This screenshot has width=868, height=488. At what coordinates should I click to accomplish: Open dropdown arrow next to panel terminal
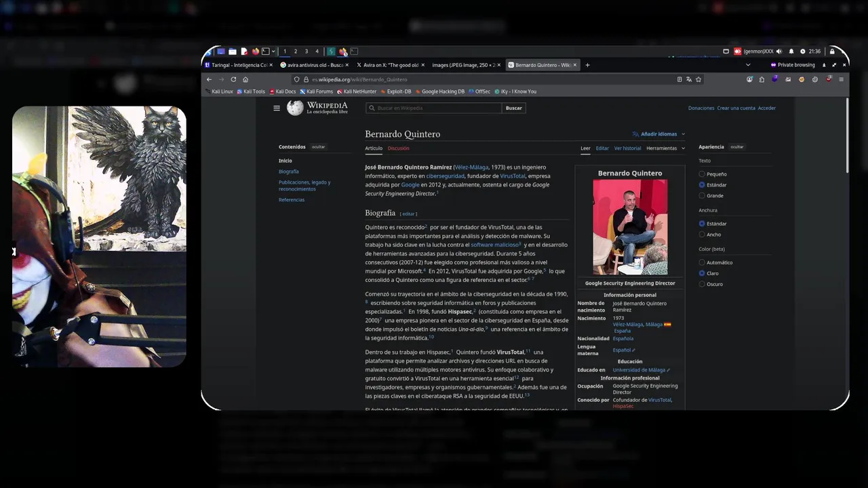[273, 51]
